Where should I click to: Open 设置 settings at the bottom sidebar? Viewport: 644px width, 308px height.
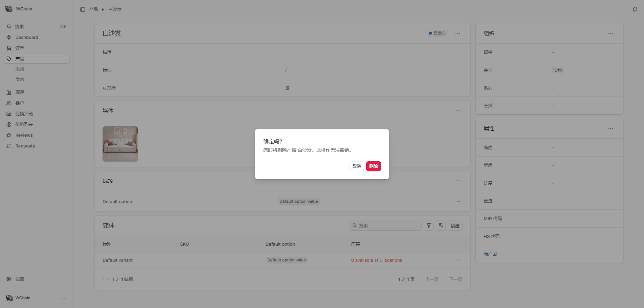pyautogui.click(x=19, y=279)
